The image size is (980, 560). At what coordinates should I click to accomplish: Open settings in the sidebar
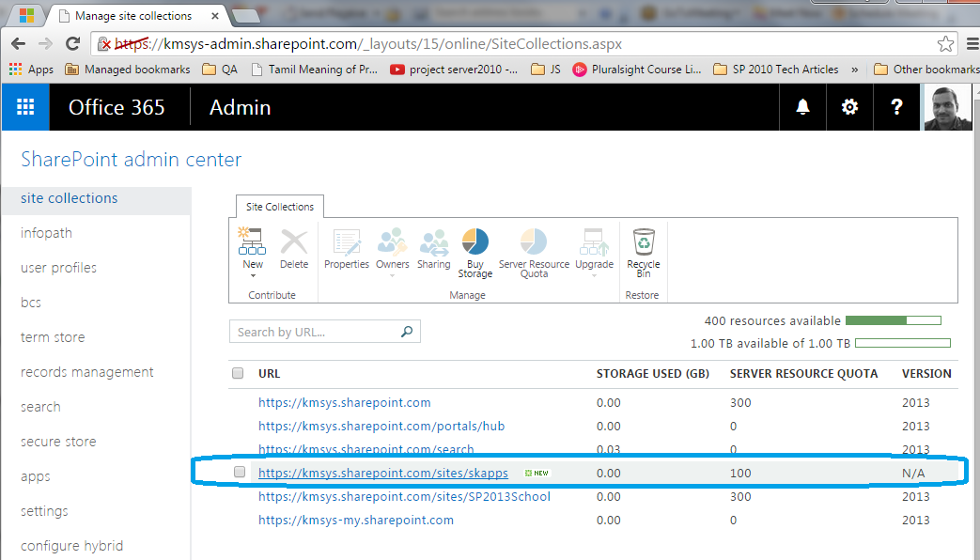coord(44,511)
